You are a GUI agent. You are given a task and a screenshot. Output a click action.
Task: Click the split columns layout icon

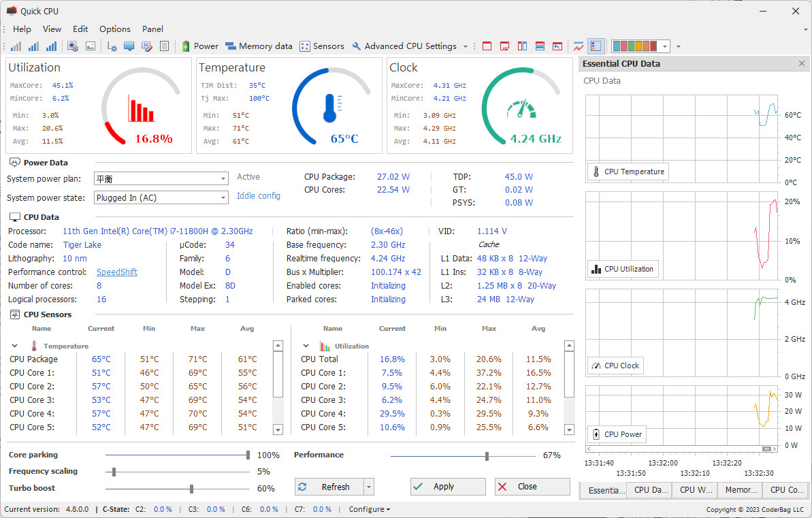(522, 46)
